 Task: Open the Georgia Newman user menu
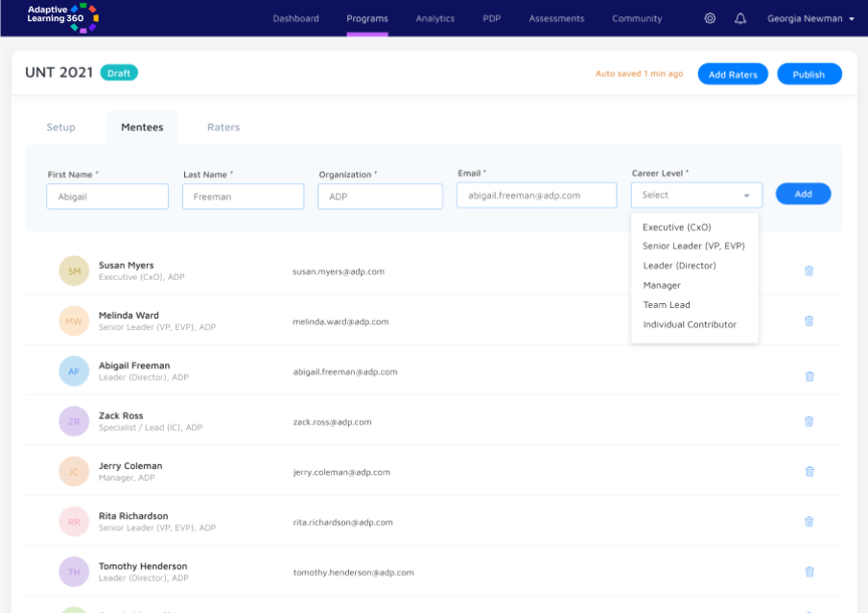pos(810,18)
